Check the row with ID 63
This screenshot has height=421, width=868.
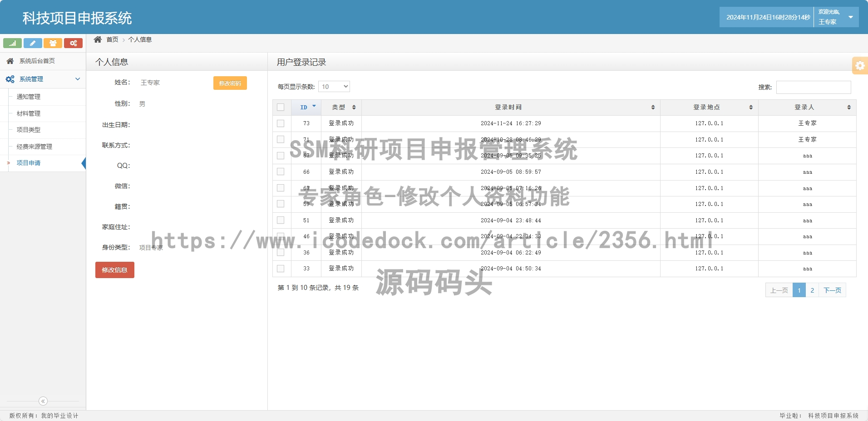(281, 188)
